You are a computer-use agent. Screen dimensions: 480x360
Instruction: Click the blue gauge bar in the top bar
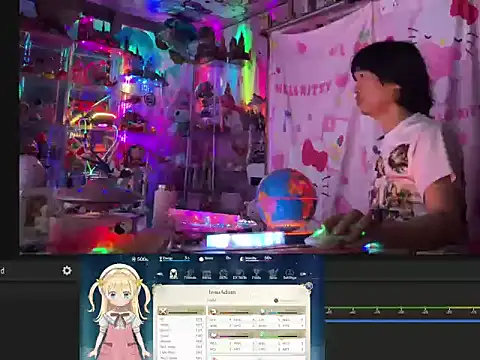point(174,259)
